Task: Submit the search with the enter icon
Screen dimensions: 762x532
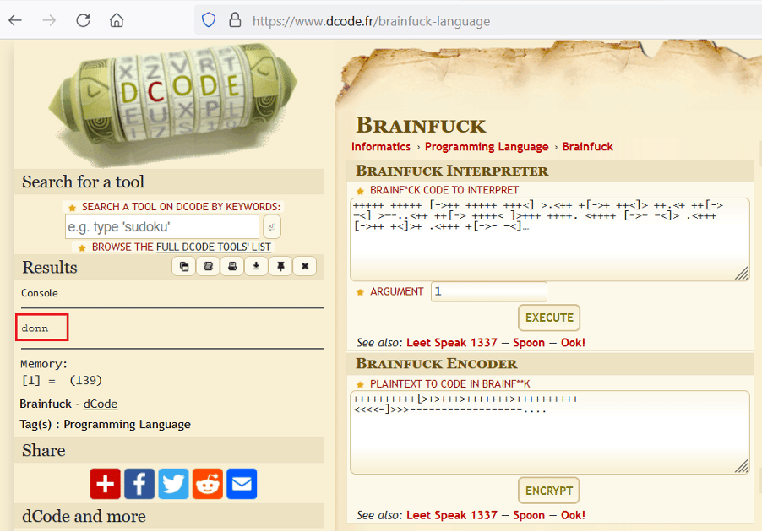Action: pyautogui.click(x=272, y=226)
